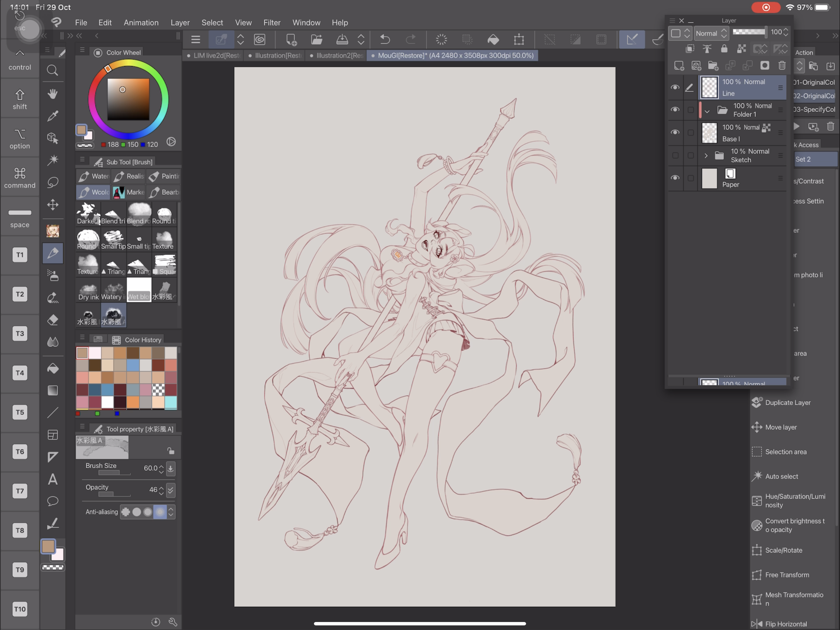Screen dimensions: 840x630
Task: Select the Text tool
Action: tap(52, 479)
